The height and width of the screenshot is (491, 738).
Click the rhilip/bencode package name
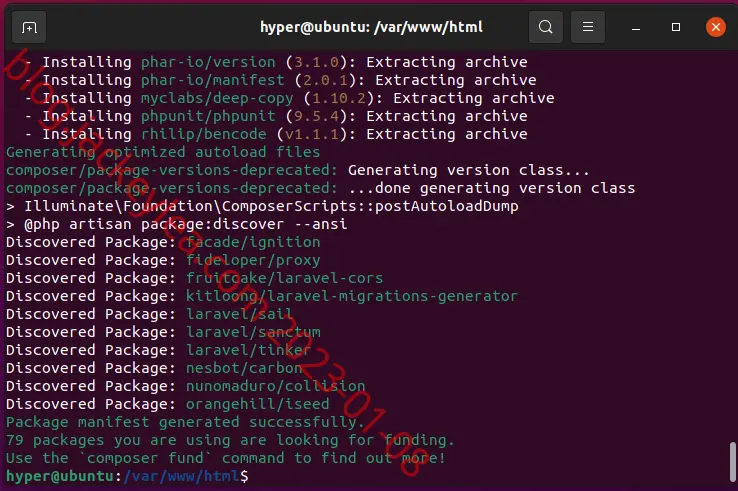[x=203, y=134]
